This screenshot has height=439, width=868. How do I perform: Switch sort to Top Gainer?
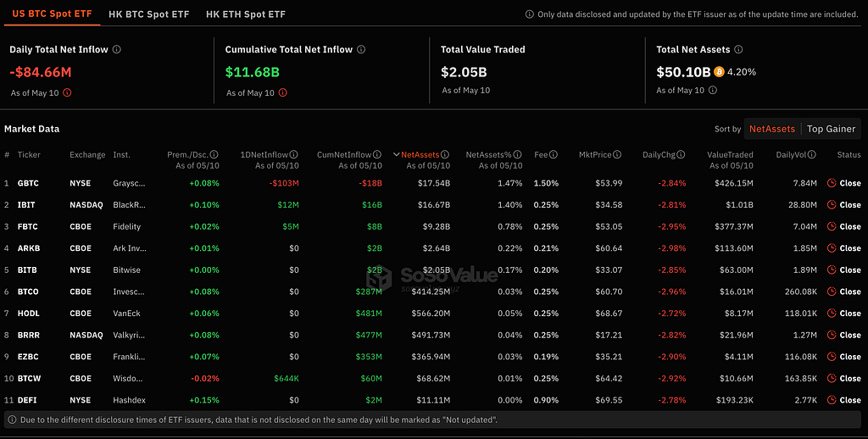pos(831,129)
